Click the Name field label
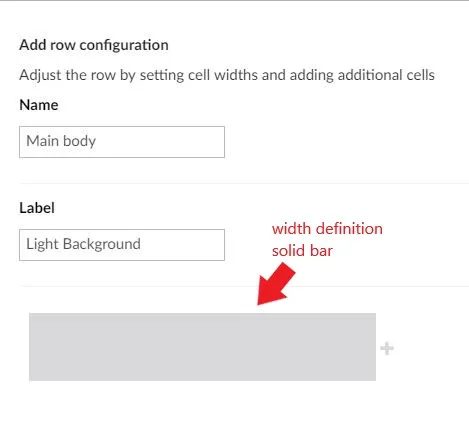The width and height of the screenshot is (469, 421). [x=39, y=105]
